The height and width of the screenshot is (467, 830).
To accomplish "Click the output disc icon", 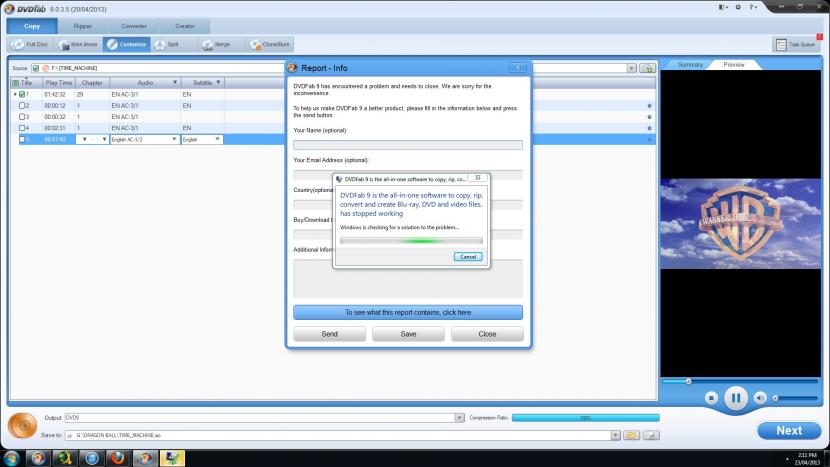I will pyautogui.click(x=22, y=425).
